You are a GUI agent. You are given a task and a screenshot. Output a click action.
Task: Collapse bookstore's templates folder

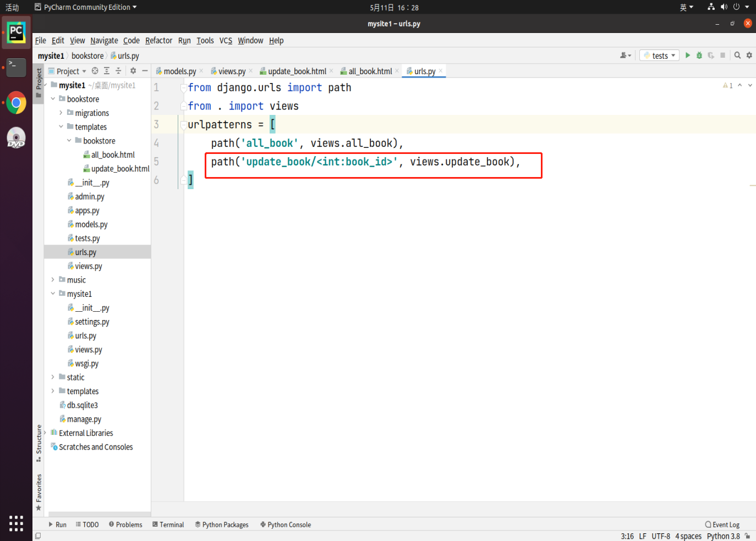coord(61,126)
